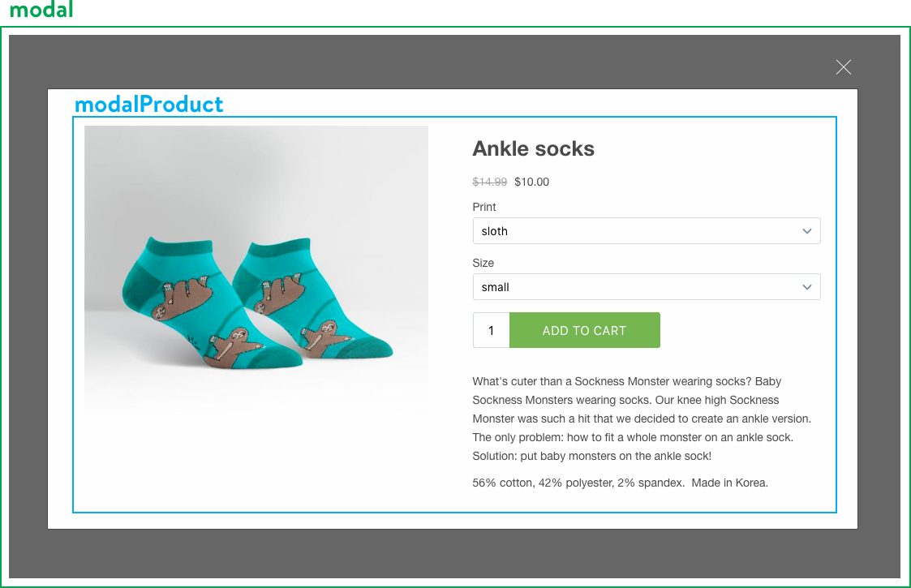Click the Sockness Monster description paragraph
The height and width of the screenshot is (588, 911).
pos(641,418)
